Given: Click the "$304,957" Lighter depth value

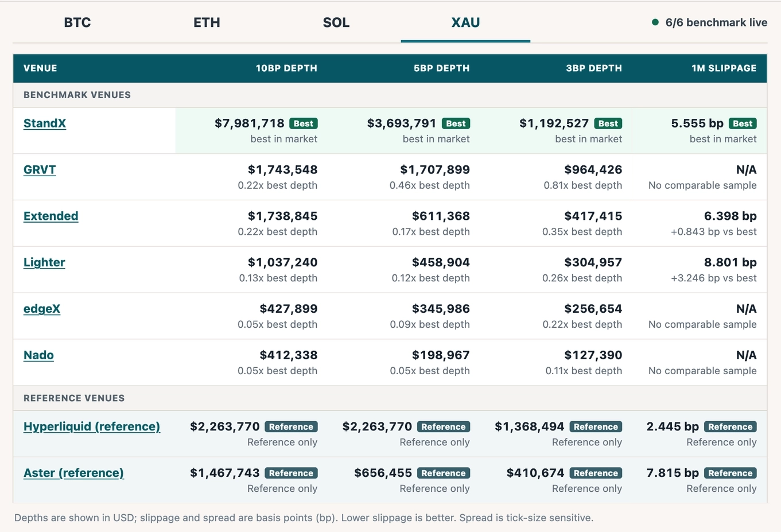Looking at the screenshot, I should point(593,262).
